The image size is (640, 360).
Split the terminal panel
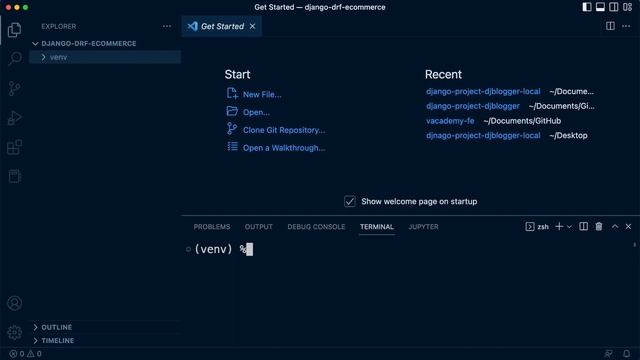pyautogui.click(x=584, y=227)
